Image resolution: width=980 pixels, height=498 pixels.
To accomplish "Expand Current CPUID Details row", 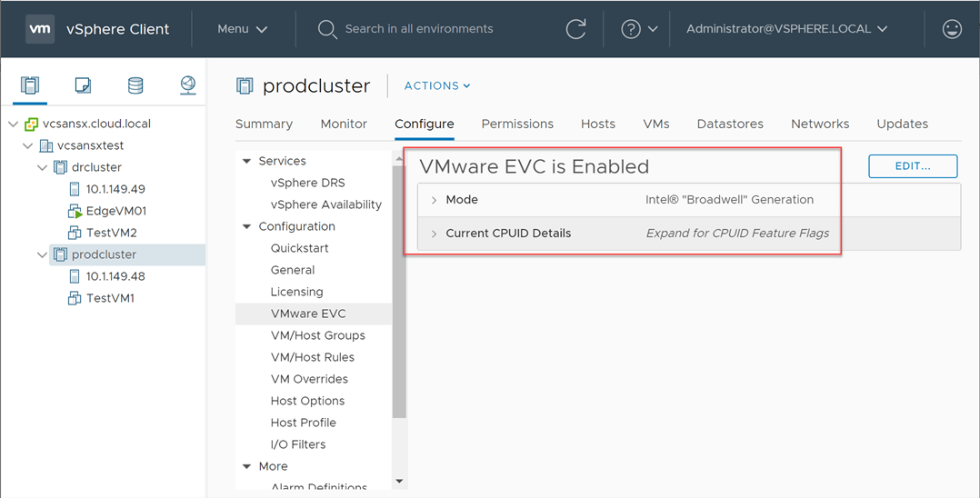I will point(434,234).
